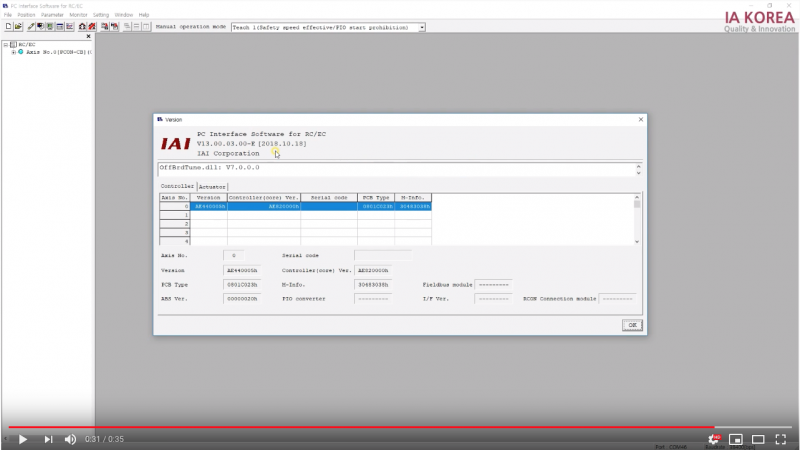The image size is (800, 450).
Task: Click the Open file folder icon
Action: [18, 27]
